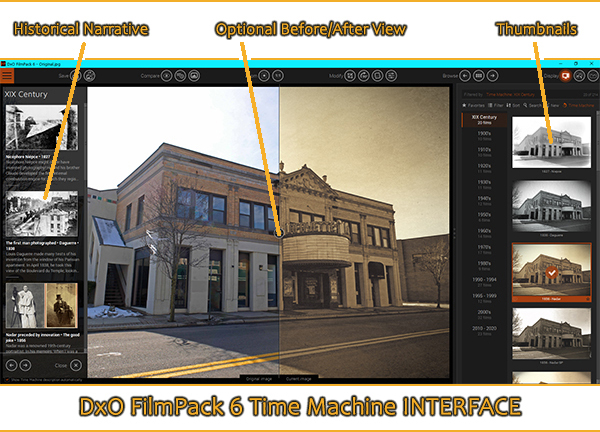
Task: Click the New filter button
Action: [x=553, y=105]
